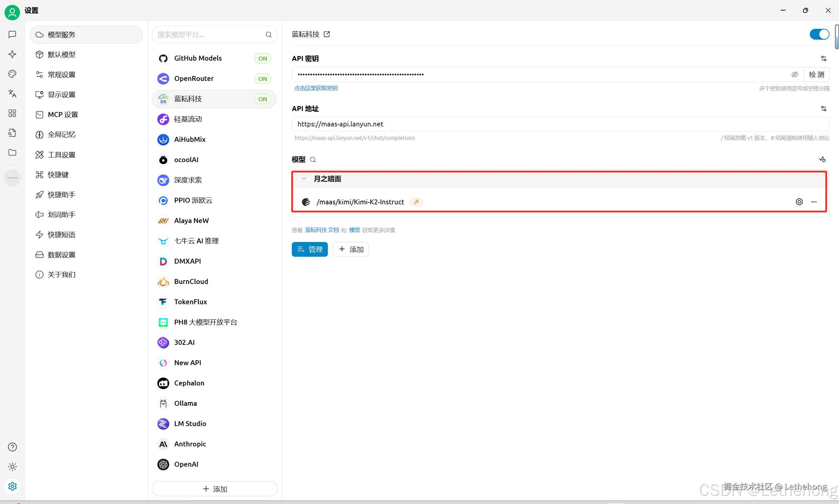Open the translate icon in left sidebar

(12, 93)
